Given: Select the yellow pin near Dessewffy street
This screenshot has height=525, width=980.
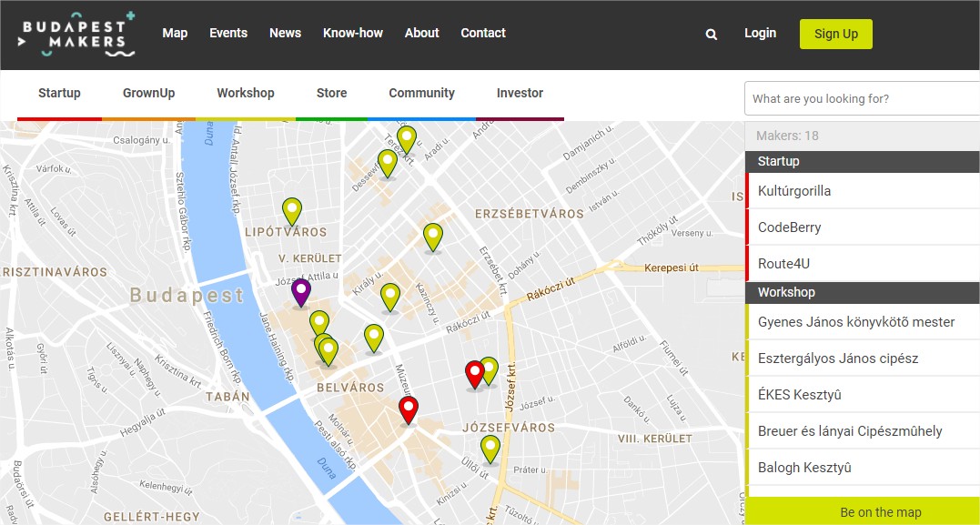Looking at the screenshot, I should coord(388,164).
